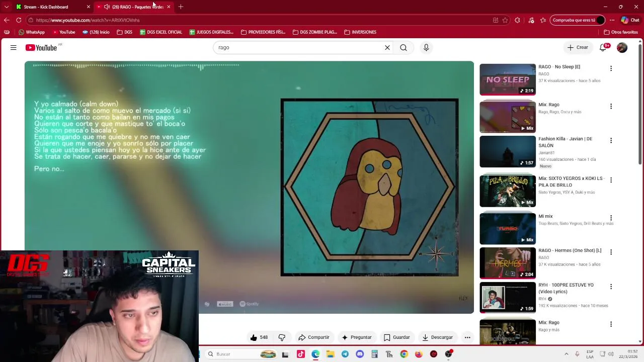This screenshot has height=362, width=644.
Task: Open more actions under the video
Action: pyautogui.click(x=467, y=337)
